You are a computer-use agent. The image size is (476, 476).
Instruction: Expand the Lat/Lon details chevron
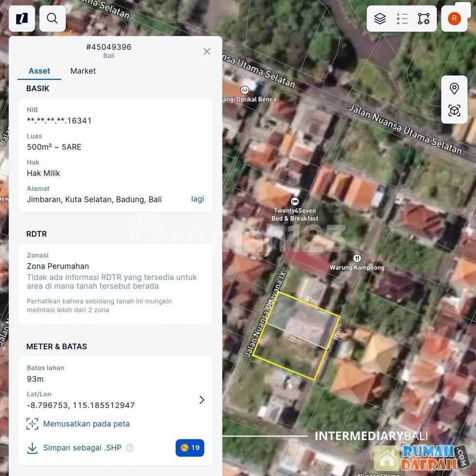[202, 400]
